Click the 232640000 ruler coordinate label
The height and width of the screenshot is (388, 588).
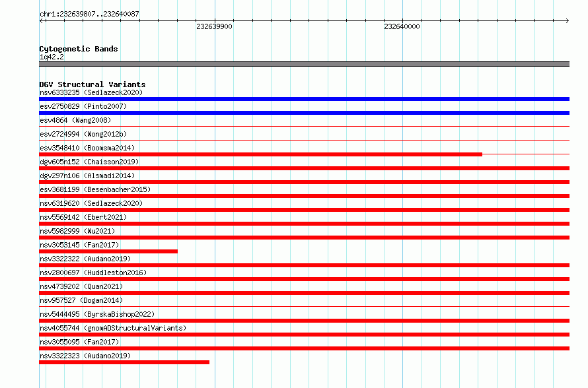[x=402, y=26]
